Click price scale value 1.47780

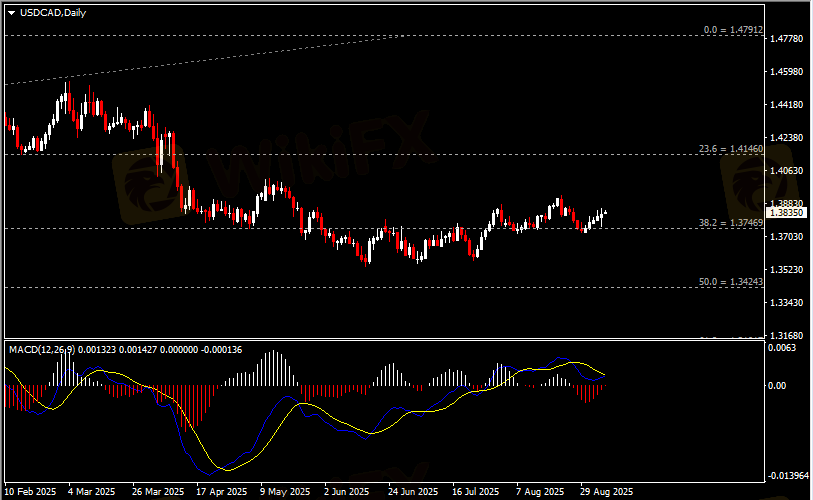click(x=787, y=39)
